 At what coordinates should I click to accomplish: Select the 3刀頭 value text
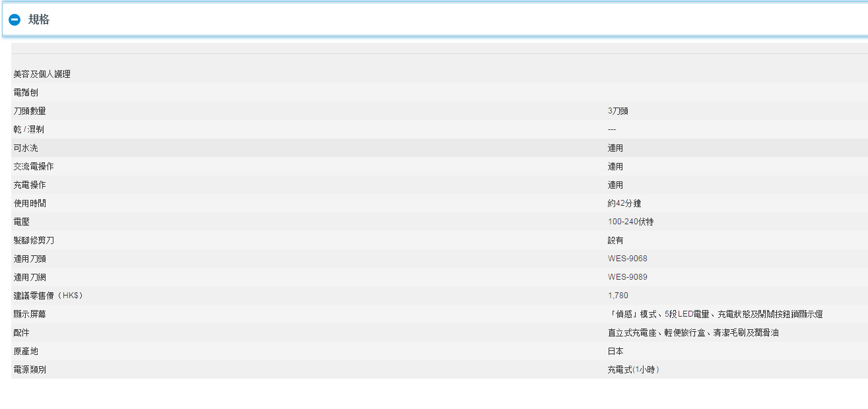click(x=618, y=111)
